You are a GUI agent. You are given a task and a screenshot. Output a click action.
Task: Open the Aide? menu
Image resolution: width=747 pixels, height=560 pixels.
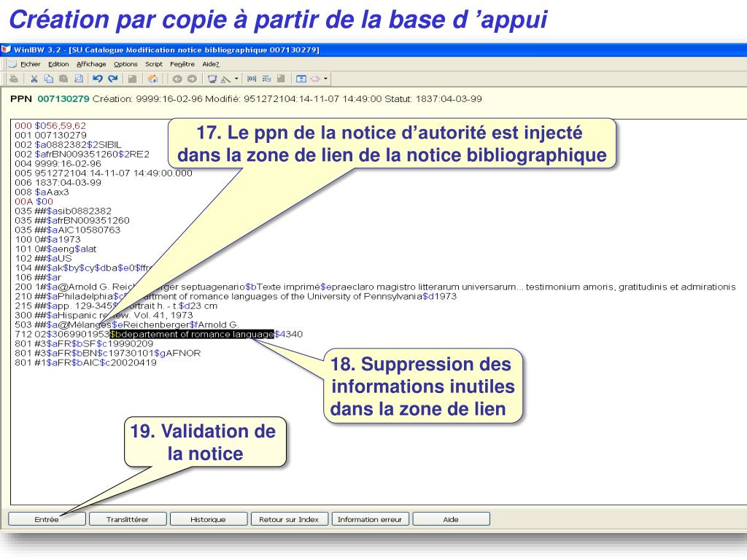(x=211, y=64)
